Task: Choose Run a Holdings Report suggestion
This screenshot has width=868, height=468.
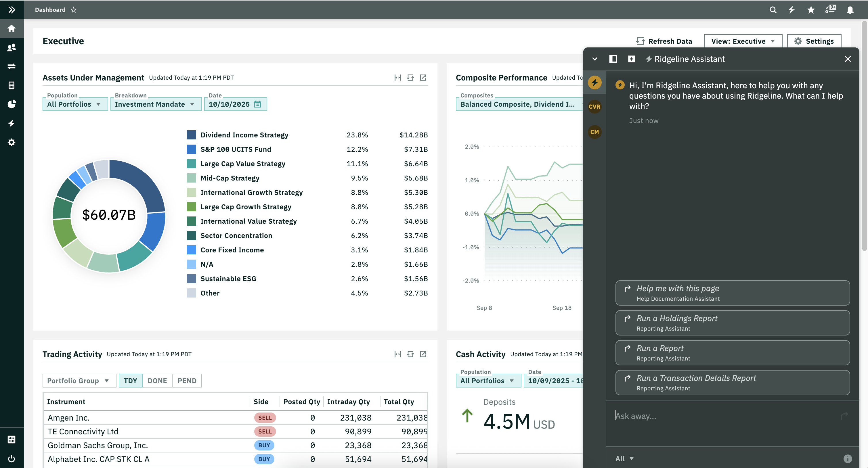Action: tap(732, 323)
